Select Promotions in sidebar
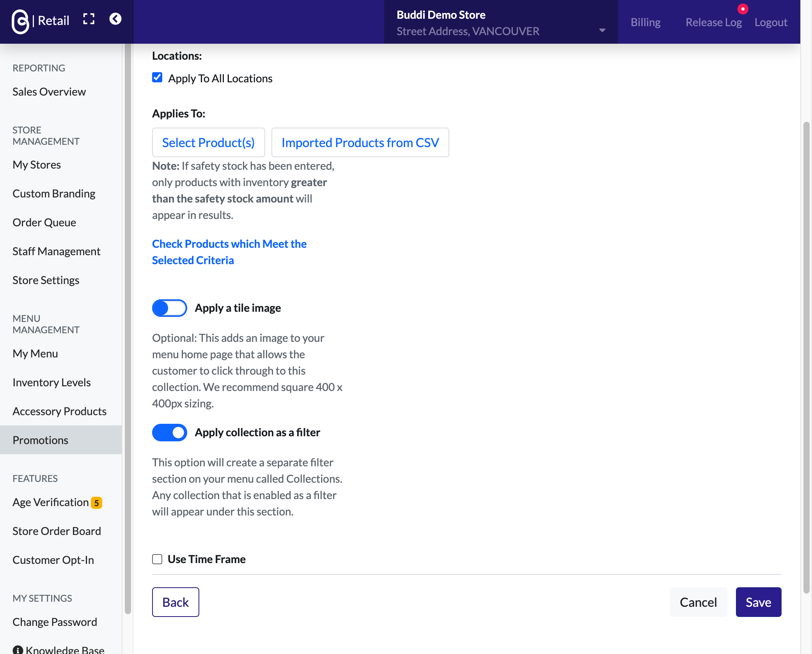This screenshot has height=654, width=812. (61, 440)
